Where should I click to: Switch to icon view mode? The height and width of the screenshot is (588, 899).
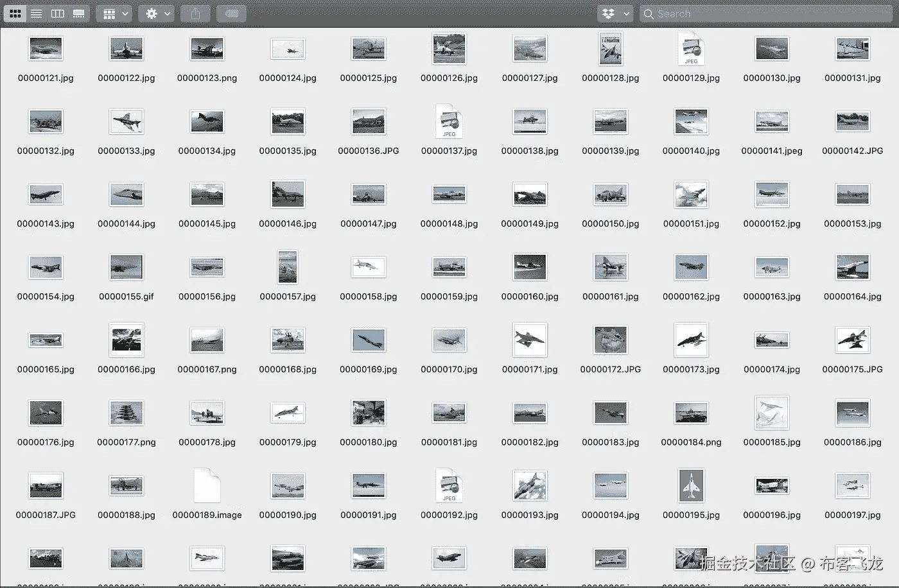tap(15, 13)
